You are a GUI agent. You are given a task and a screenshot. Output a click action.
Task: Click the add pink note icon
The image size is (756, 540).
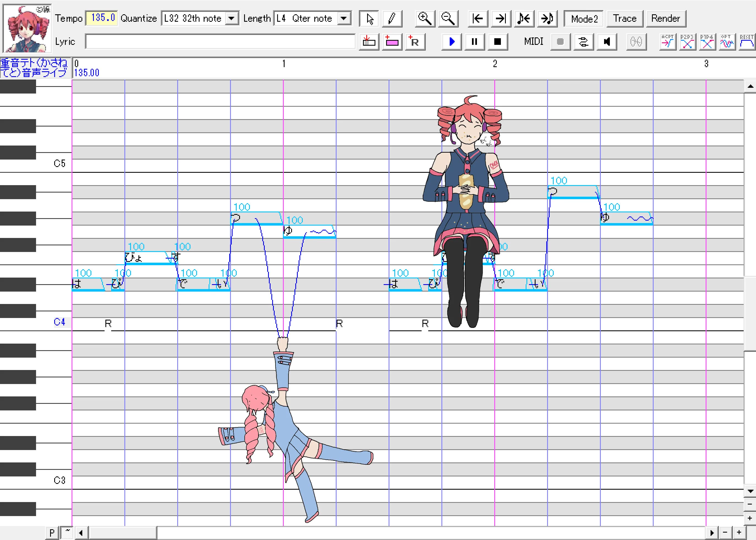[392, 42]
